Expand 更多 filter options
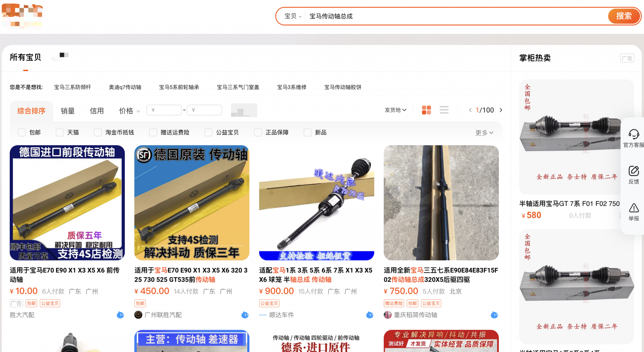Screen dimensions: 644x352 click(484, 133)
